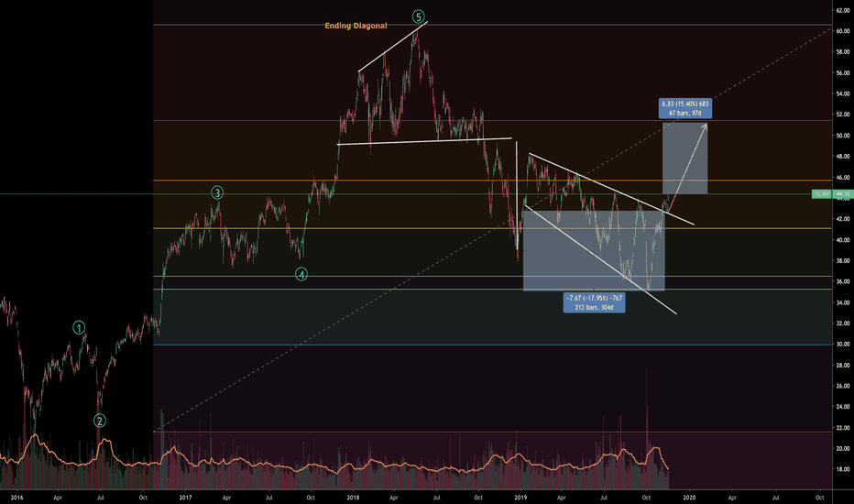854x504 pixels.
Task: Click the 42.00 price axis label
Action: point(843,219)
